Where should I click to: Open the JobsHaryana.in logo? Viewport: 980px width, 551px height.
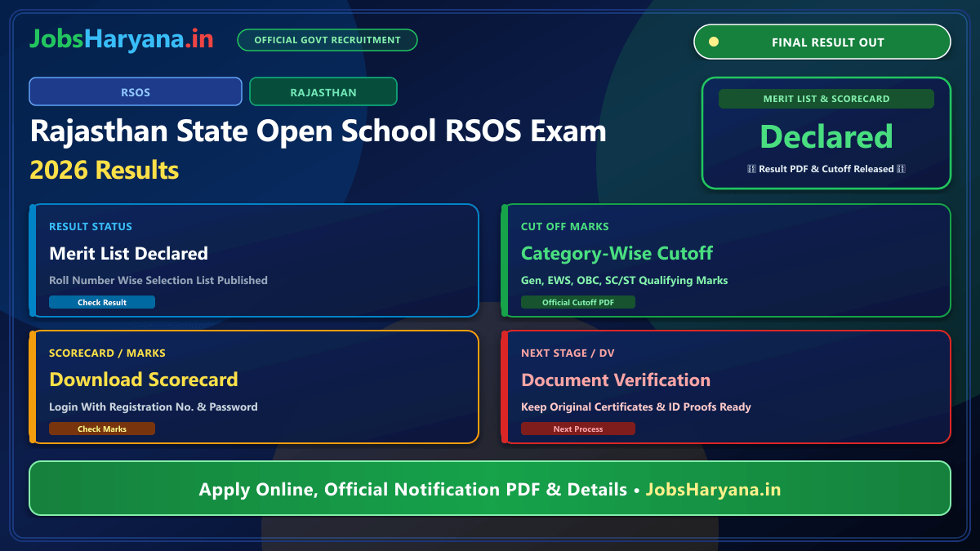tap(122, 38)
